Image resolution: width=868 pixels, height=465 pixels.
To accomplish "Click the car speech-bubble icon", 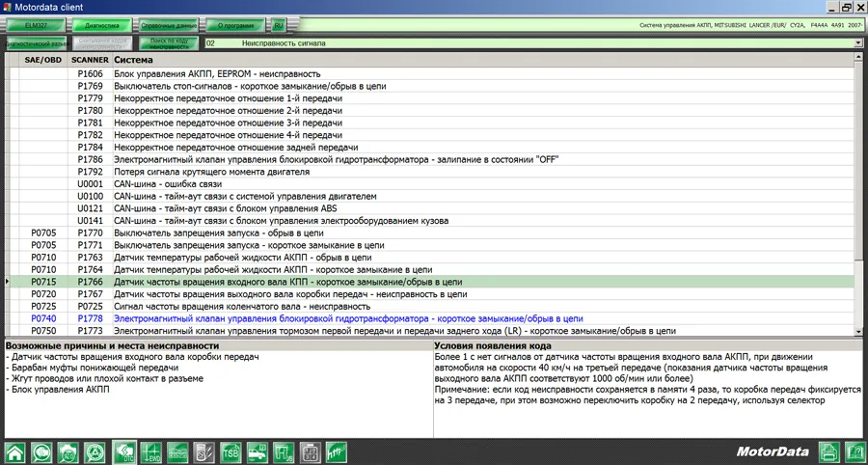I will click(x=41, y=452).
